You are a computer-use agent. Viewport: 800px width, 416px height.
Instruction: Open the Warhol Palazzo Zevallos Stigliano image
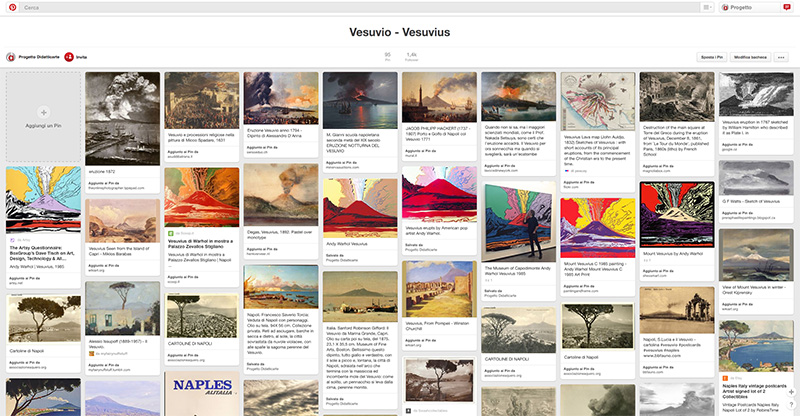202,197
